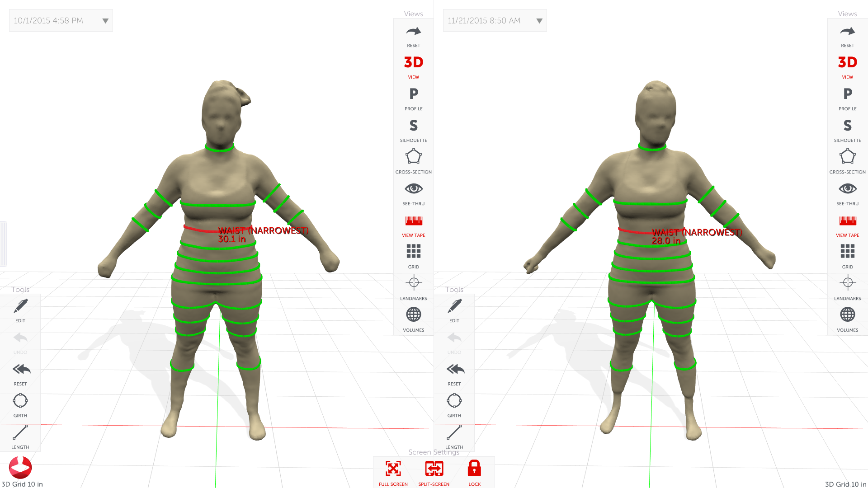Viewport: 868px width, 488px height.
Task: Click the red logo icon at bottom left
Action: 20,467
